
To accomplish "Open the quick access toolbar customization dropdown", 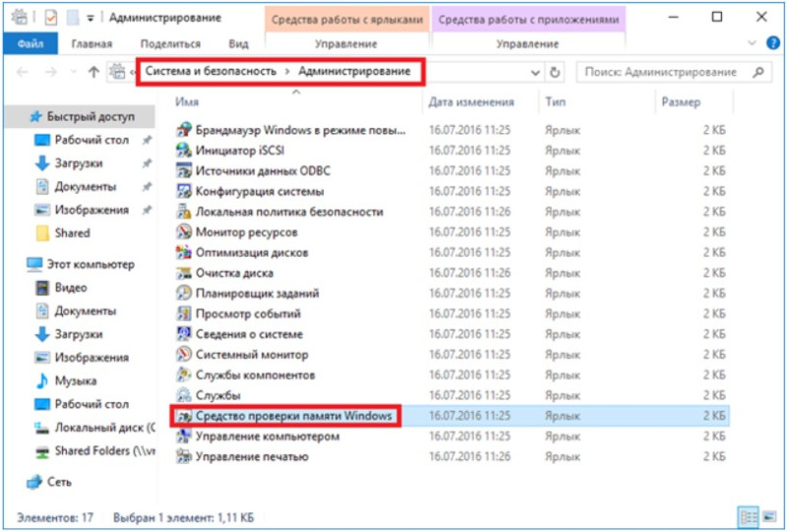I will (91, 19).
